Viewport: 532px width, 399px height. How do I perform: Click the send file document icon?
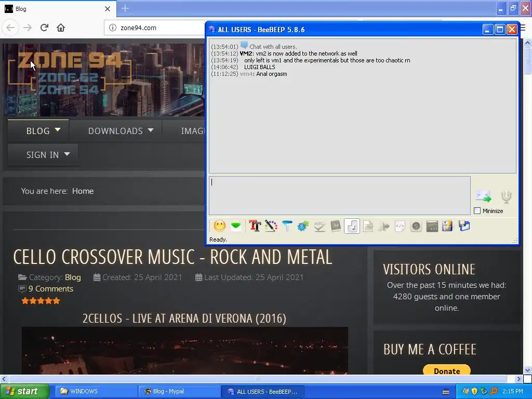click(x=368, y=226)
